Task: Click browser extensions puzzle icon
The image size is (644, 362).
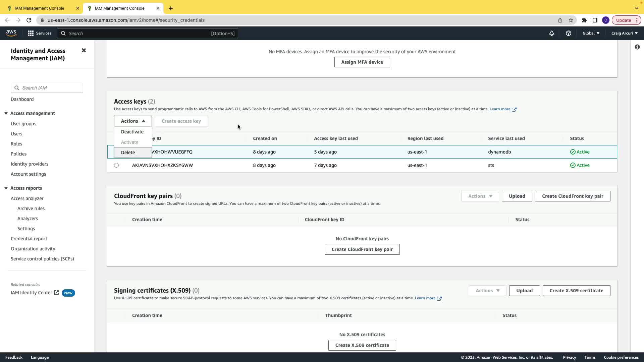Action: click(584, 20)
